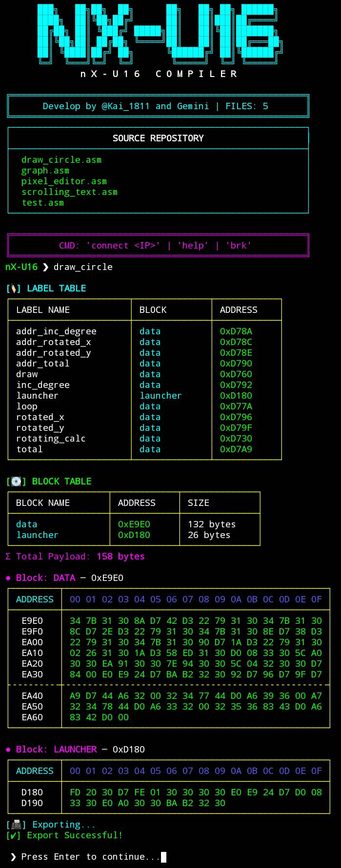
Task: Click the magenta bullet before Block: DATA
Action: [x=8, y=578]
